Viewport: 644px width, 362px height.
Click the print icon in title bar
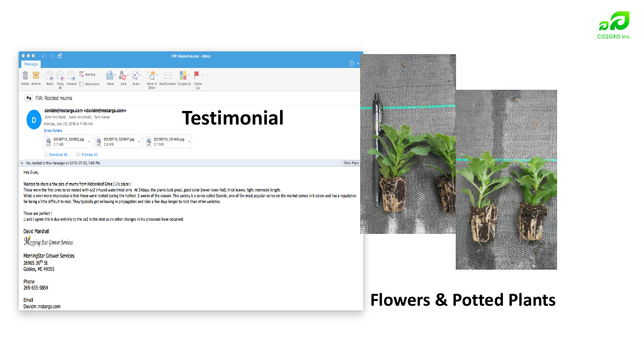pos(60,56)
